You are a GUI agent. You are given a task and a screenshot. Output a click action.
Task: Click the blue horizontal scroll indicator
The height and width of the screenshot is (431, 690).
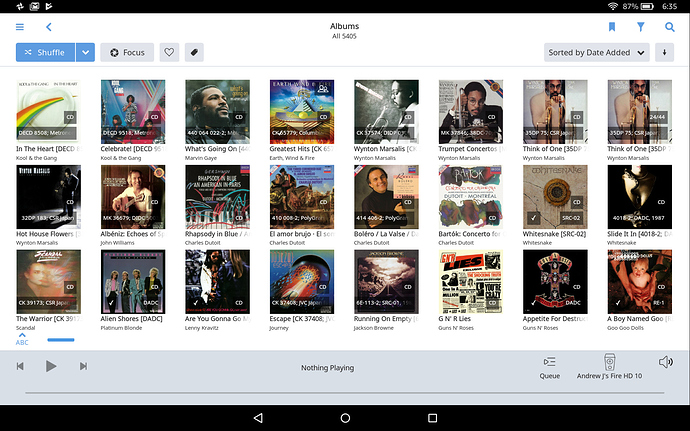61,340
